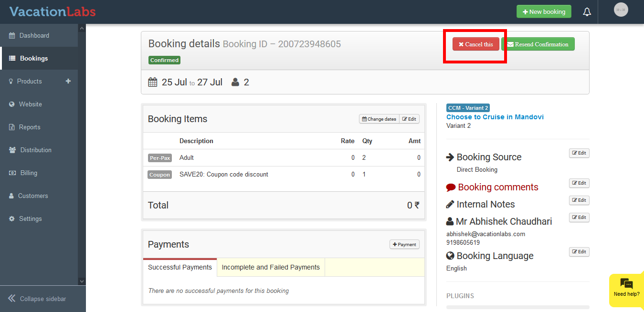Click the notification bell icon
The image size is (644, 312).
click(587, 12)
